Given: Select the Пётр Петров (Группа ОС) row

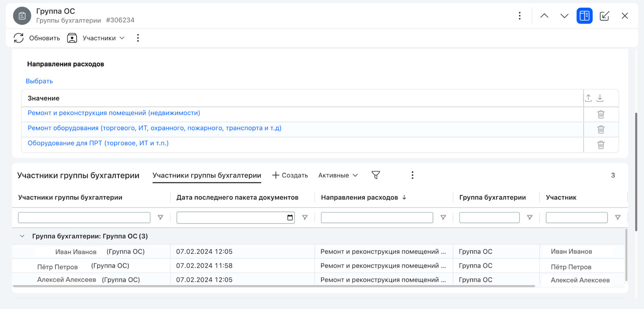Looking at the screenshot, I should [x=318, y=265].
